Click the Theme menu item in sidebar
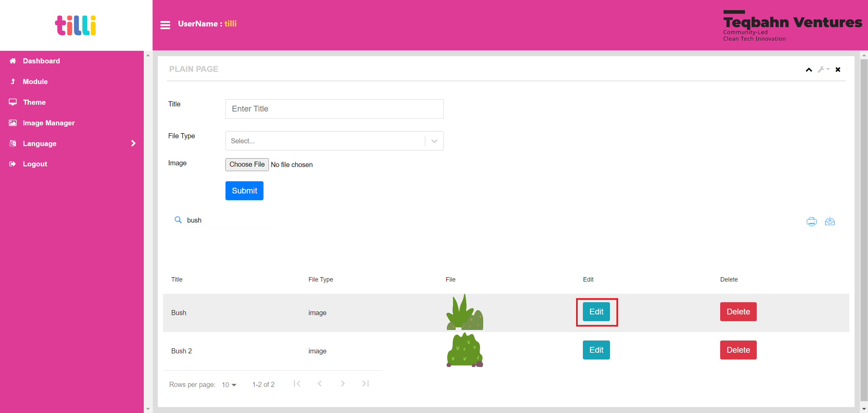 pyautogui.click(x=34, y=102)
